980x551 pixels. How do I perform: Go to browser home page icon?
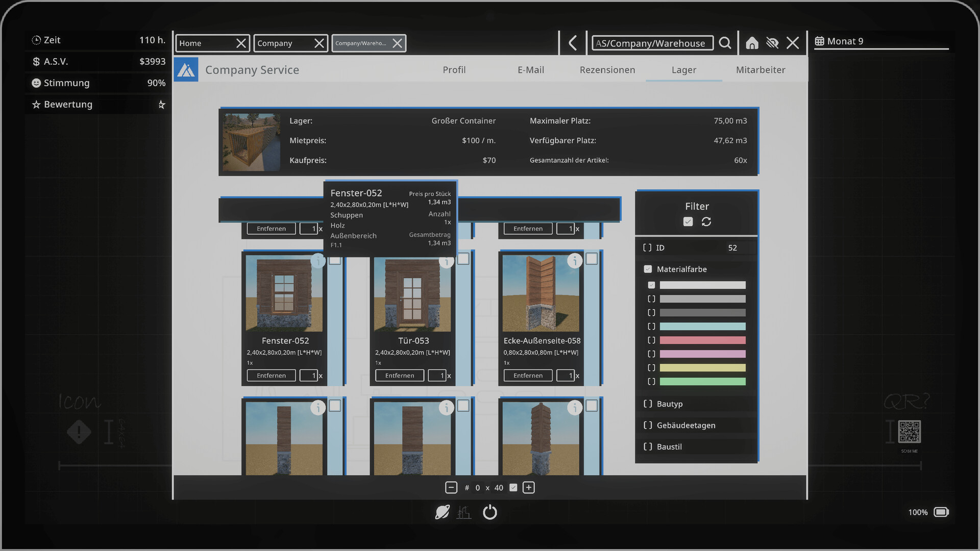[x=752, y=43]
